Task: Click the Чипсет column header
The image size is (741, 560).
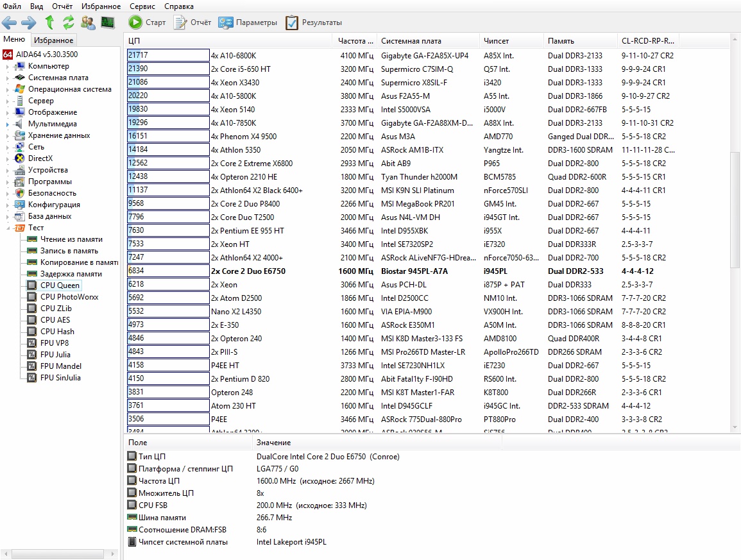Action: [496, 41]
